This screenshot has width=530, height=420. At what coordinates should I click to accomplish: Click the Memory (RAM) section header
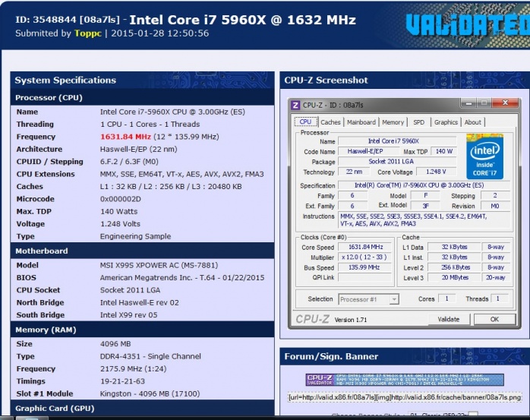pyautogui.click(x=142, y=330)
